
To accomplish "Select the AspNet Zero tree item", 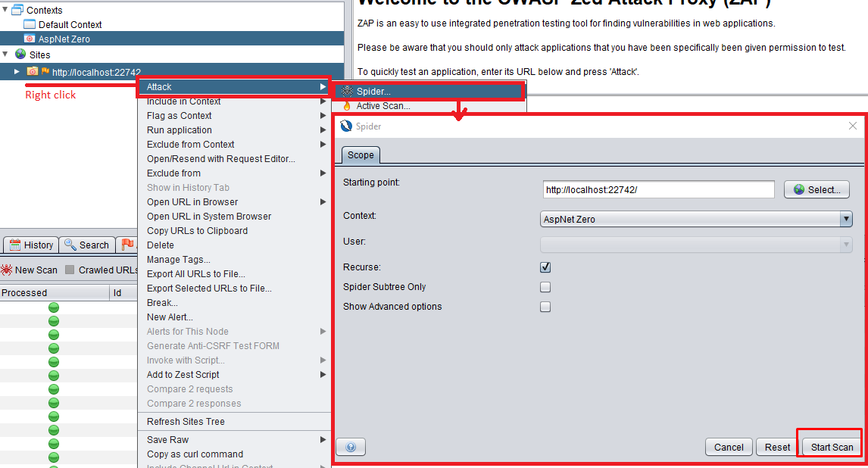I will (x=57, y=39).
